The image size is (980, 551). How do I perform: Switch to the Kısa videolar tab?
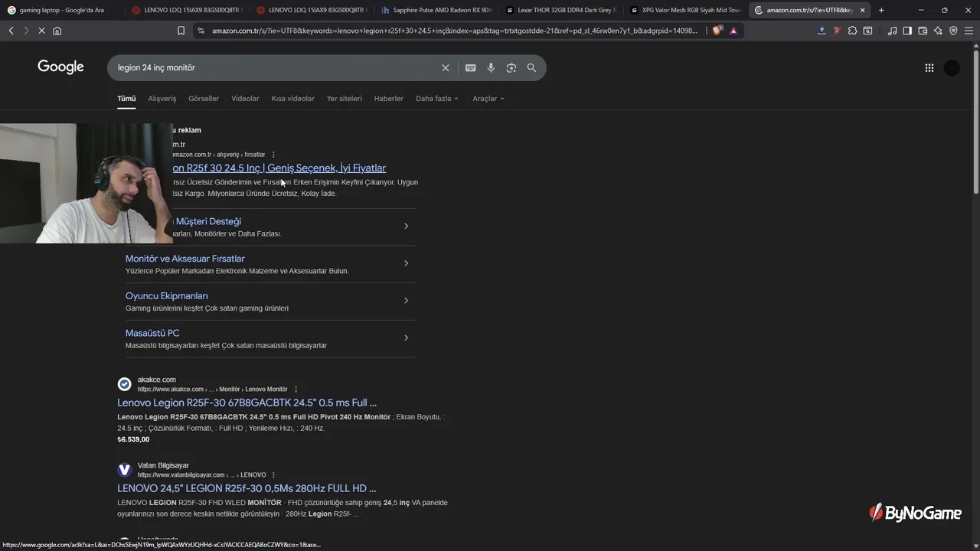(x=292, y=99)
